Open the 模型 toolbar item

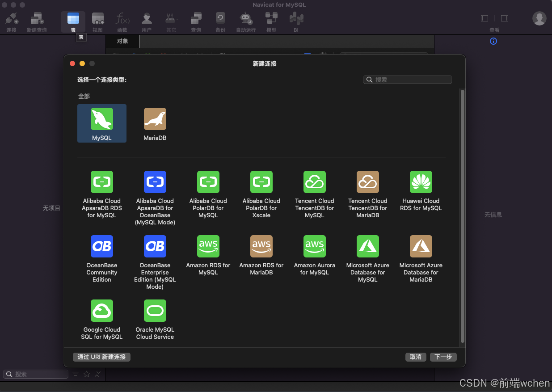tap(271, 22)
